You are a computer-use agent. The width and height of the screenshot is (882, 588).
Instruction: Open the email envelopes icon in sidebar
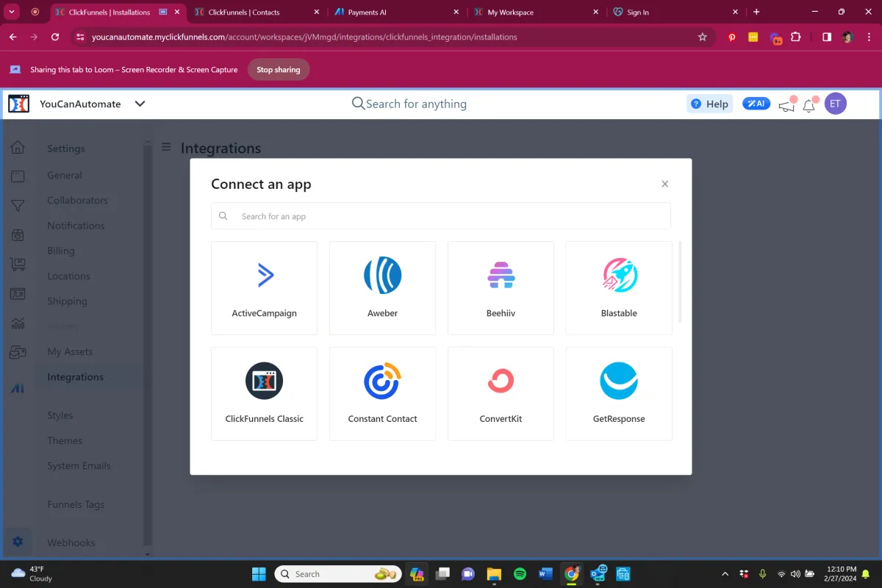pyautogui.click(x=18, y=353)
